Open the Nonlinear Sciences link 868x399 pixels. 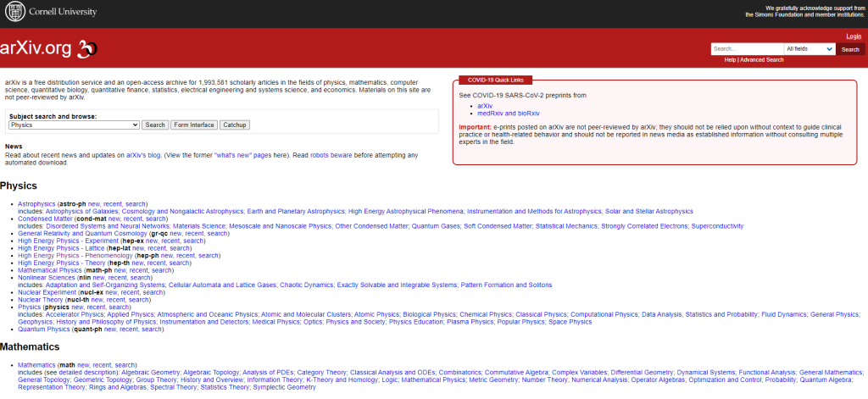[x=46, y=278]
